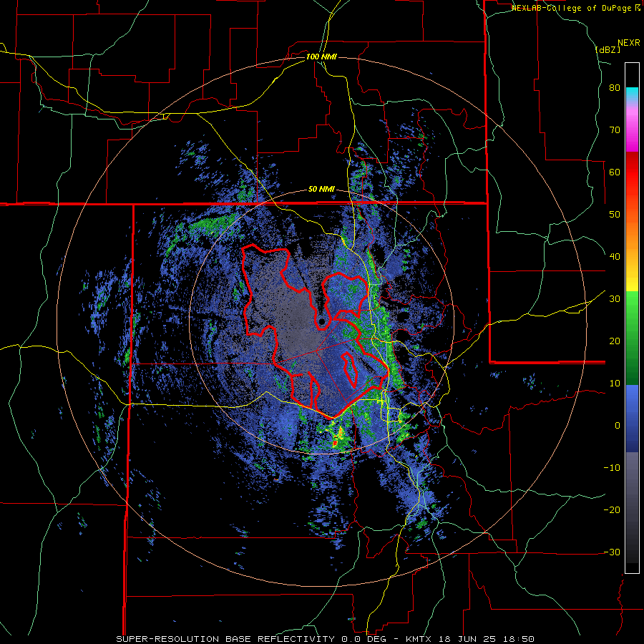This screenshot has height=644, width=644.
Task: Click the orange segment of the color bar
Action: tap(632, 234)
